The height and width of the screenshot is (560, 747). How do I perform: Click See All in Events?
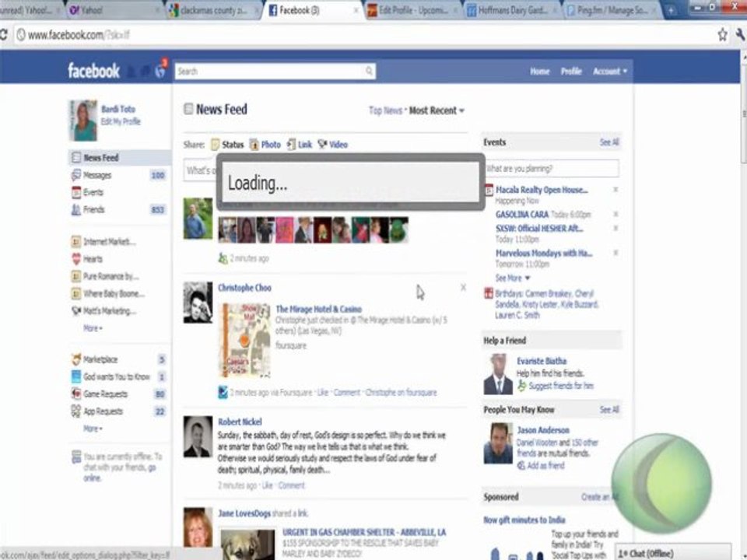click(x=609, y=142)
